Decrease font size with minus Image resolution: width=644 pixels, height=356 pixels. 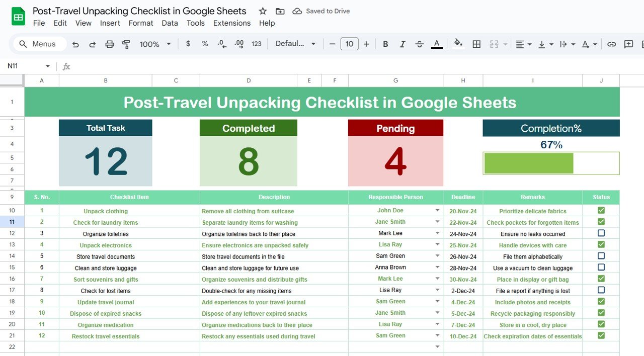pos(332,44)
